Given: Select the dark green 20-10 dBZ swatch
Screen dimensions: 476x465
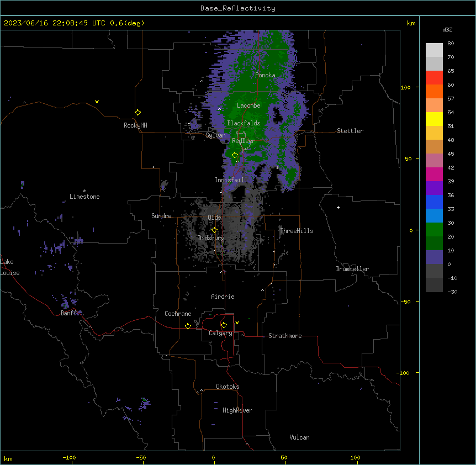Looking at the screenshot, I should click(x=434, y=244).
